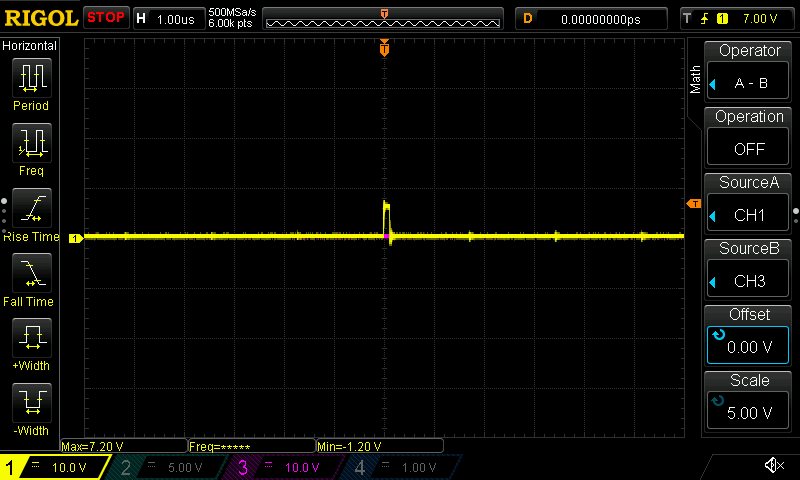Select the Freq measurement icon

[32, 143]
